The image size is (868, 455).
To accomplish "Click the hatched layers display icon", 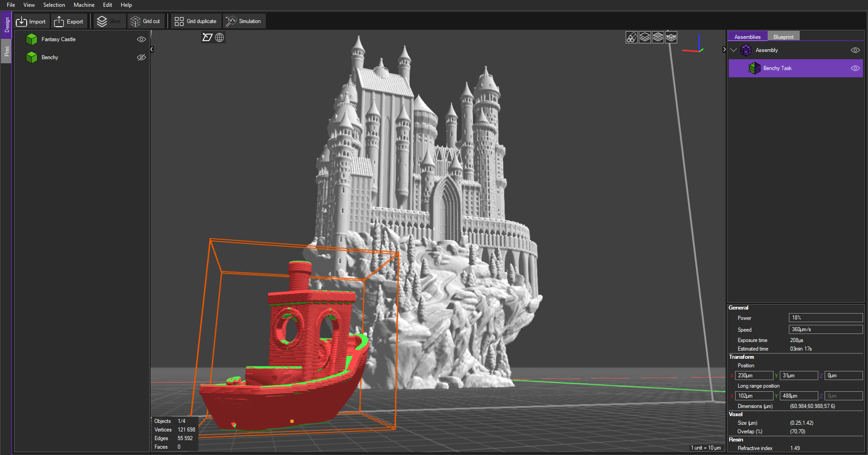I will 658,38.
